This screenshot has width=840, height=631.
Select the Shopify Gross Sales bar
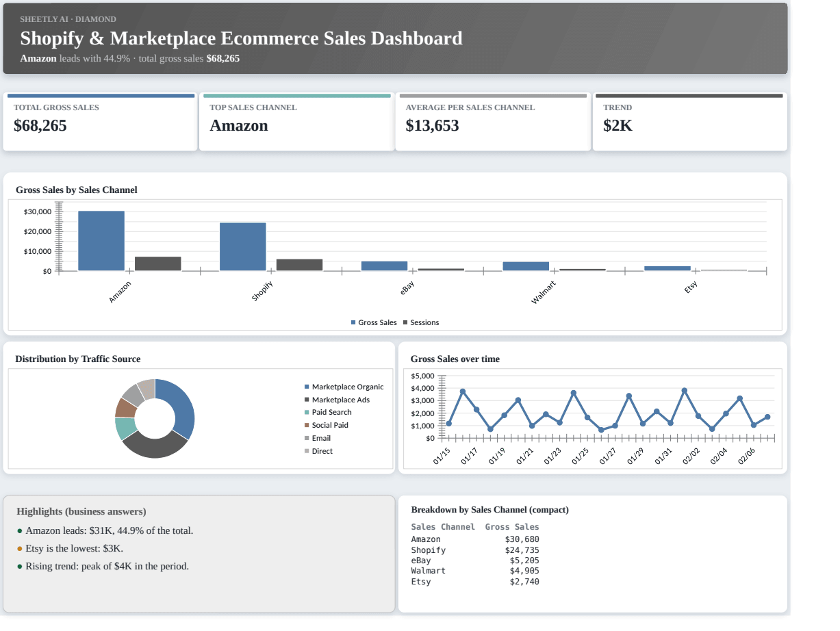[243, 247]
